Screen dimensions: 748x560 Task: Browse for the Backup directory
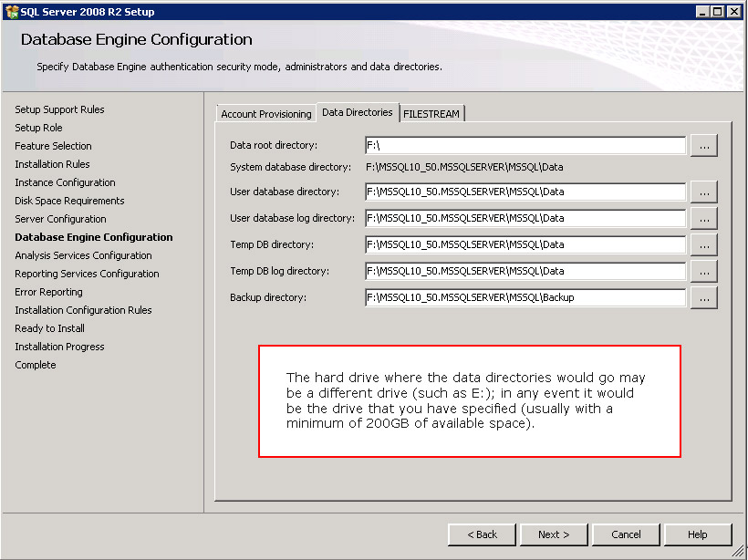pyautogui.click(x=704, y=298)
